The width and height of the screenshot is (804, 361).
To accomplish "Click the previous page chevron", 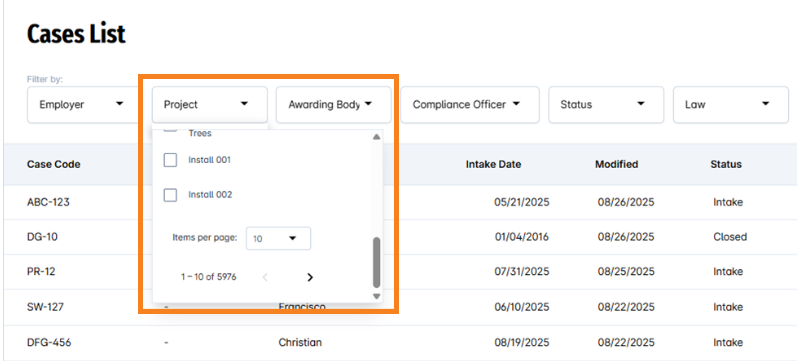I will tap(265, 277).
